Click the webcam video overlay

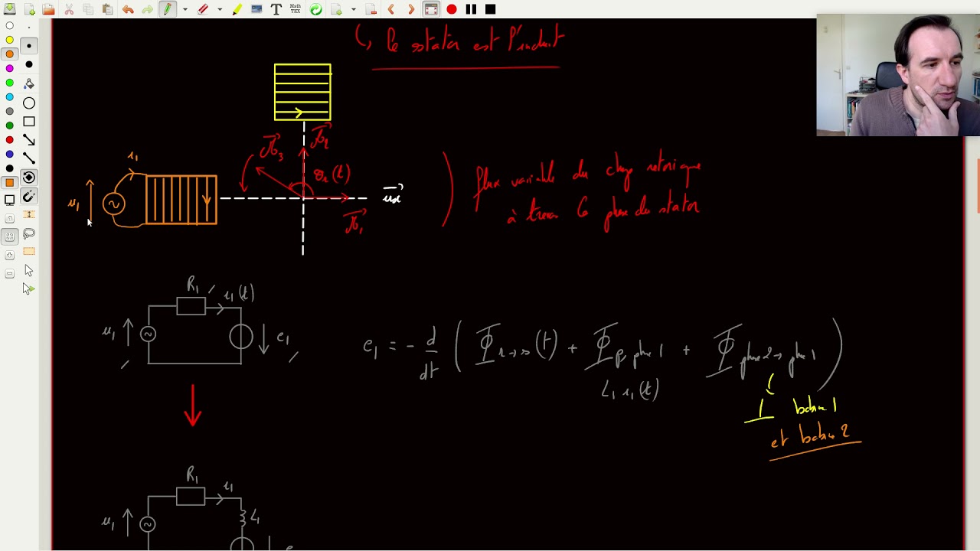[898, 75]
